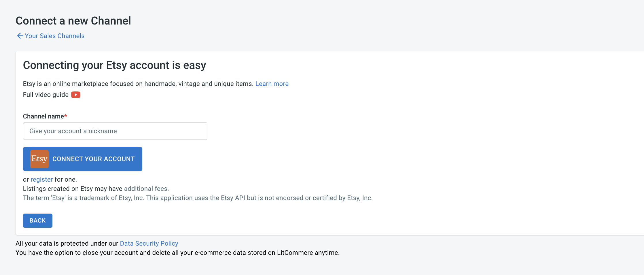The height and width of the screenshot is (275, 644).
Task: Click the 'You have the option to close your account' text
Action: coord(177,253)
